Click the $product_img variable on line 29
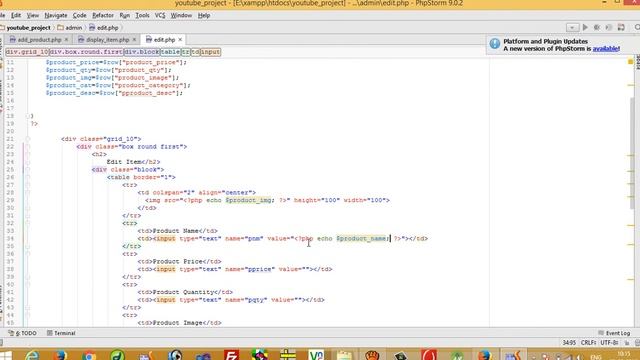Viewport: 640px width, 360px height. [x=249, y=200]
